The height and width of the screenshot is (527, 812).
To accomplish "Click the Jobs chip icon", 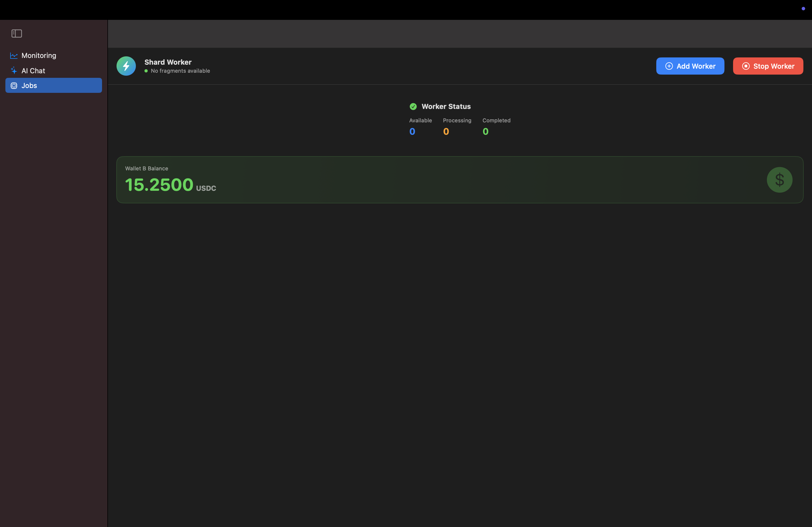I will pyautogui.click(x=14, y=86).
